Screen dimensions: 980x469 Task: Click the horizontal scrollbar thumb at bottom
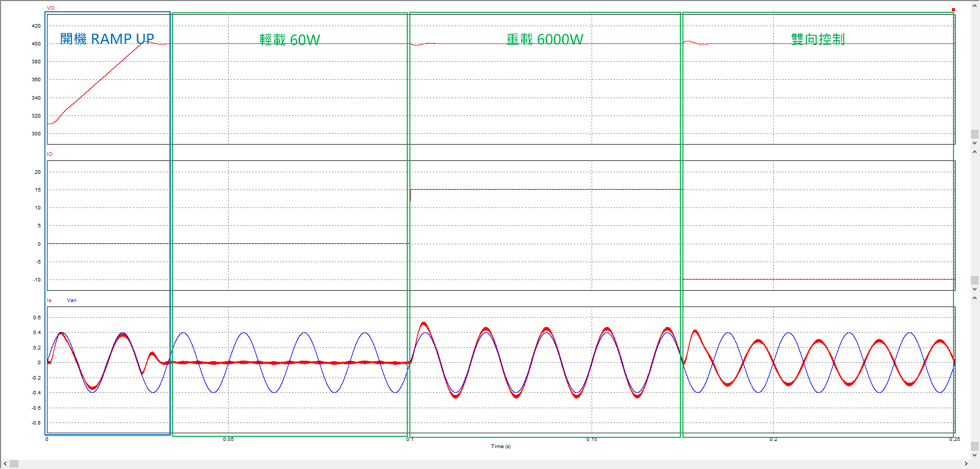(x=14, y=464)
